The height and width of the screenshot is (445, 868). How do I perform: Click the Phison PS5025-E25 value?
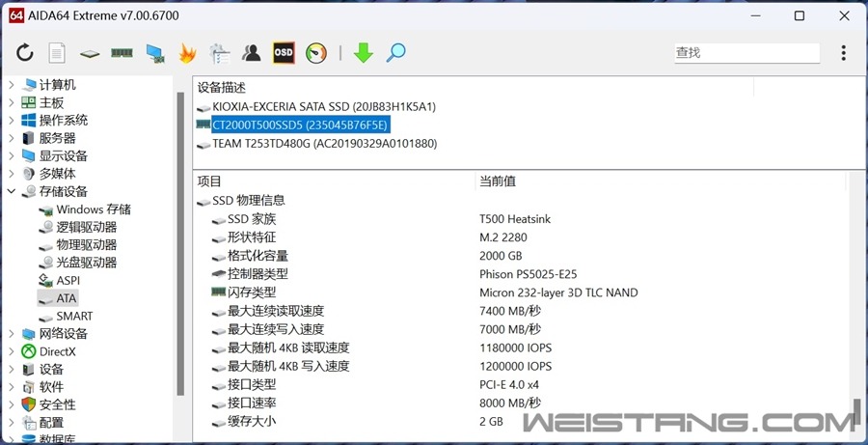(529, 274)
